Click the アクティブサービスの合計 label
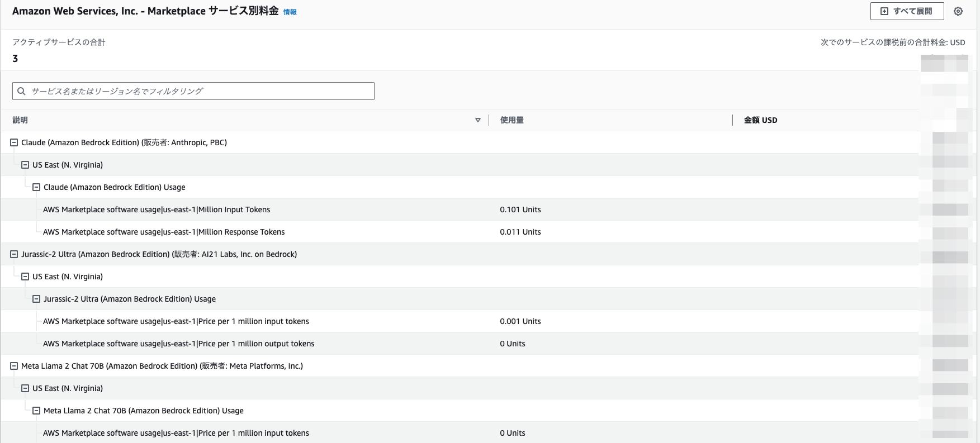Image resolution: width=980 pixels, height=443 pixels. [x=59, y=42]
